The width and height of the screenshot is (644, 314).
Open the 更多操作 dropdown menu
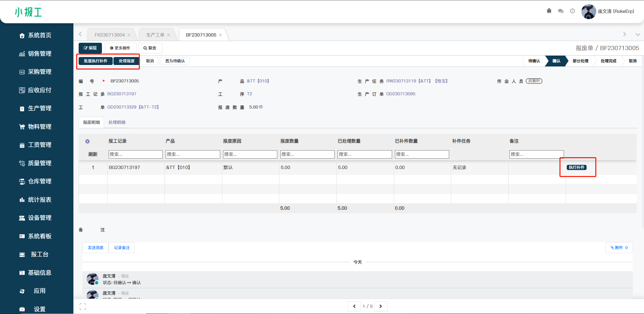pos(120,48)
